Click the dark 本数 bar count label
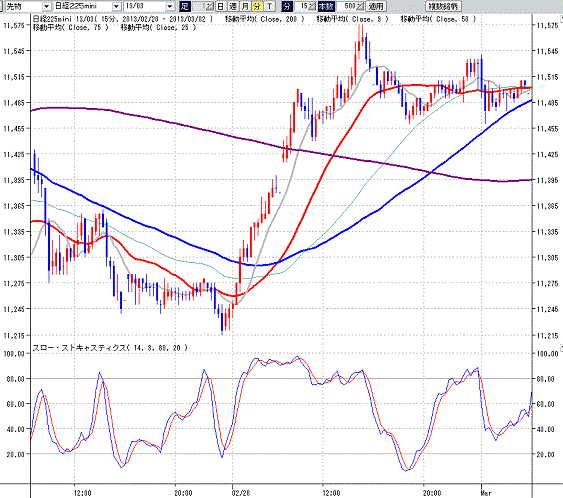Viewport: 563px width, 498px height. (x=326, y=6)
